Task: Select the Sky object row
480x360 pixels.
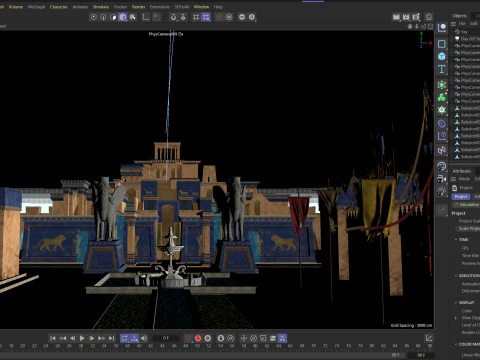Action: point(466,32)
